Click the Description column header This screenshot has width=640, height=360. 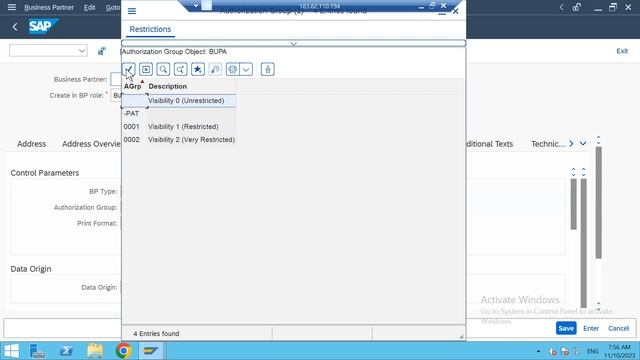pyautogui.click(x=168, y=87)
